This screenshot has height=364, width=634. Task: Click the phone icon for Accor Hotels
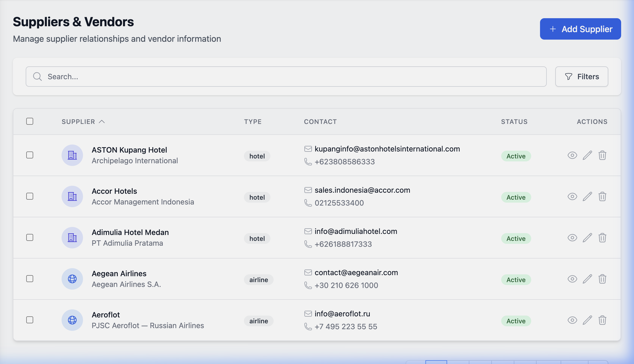(x=308, y=203)
